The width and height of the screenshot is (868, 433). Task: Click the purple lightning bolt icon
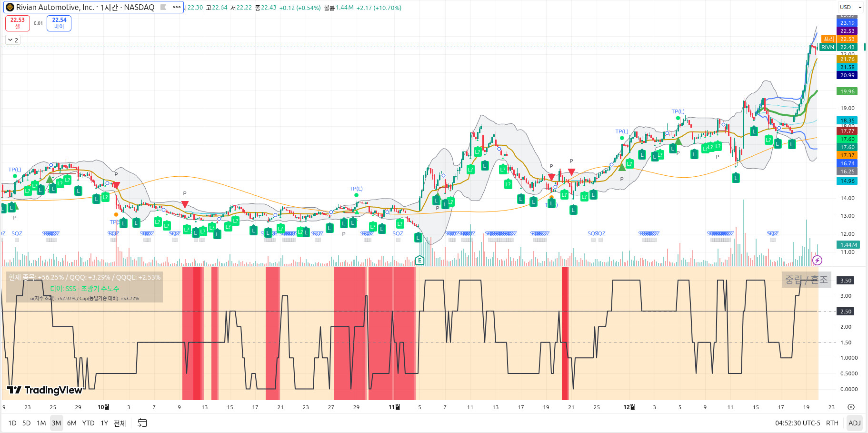click(817, 260)
